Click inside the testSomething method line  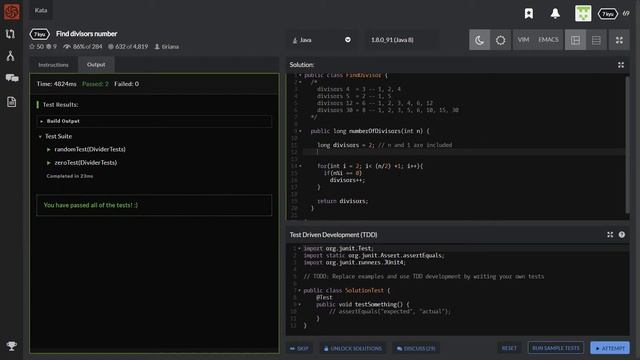coord(362,304)
